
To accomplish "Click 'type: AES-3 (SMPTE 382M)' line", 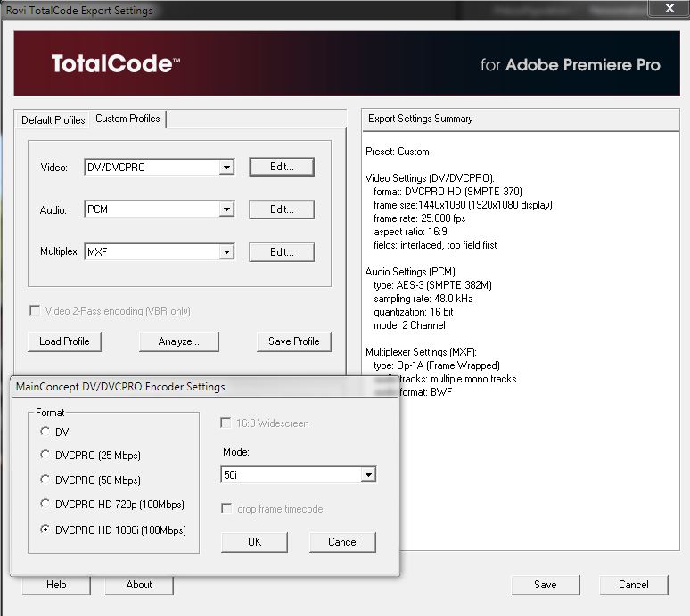I will (x=432, y=285).
